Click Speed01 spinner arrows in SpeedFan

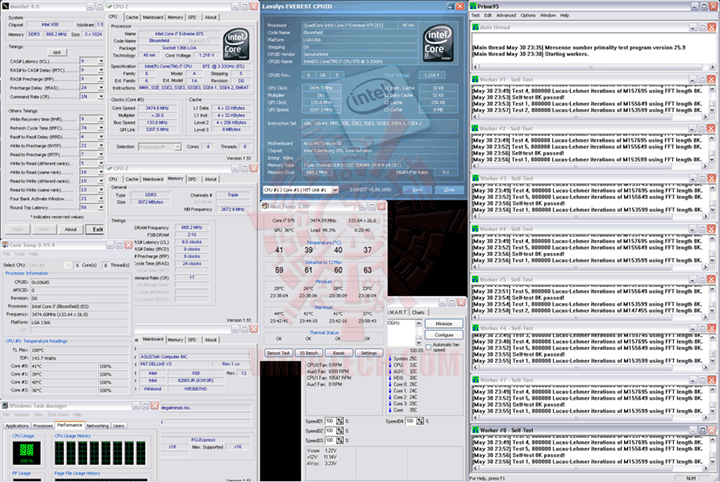(x=340, y=421)
